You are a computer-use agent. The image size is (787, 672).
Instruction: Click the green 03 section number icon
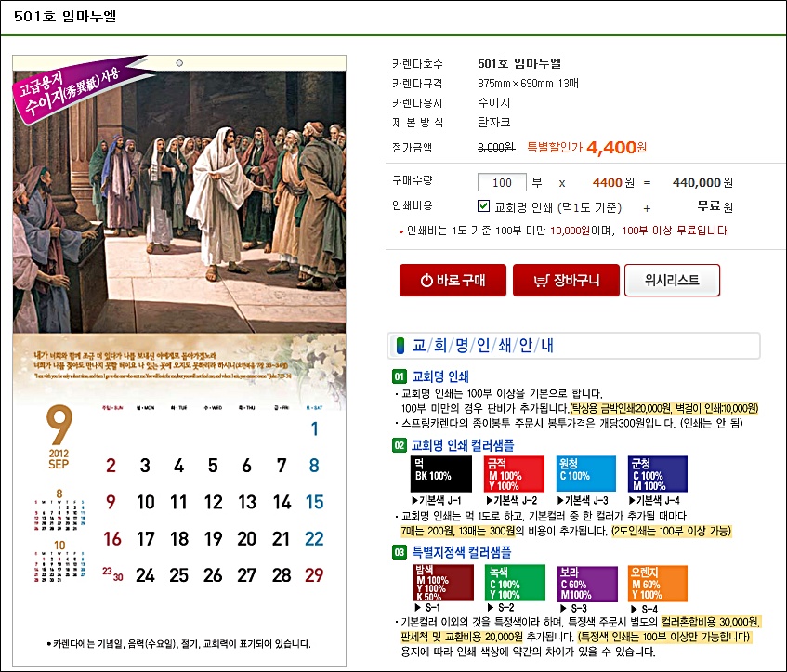coord(399,552)
